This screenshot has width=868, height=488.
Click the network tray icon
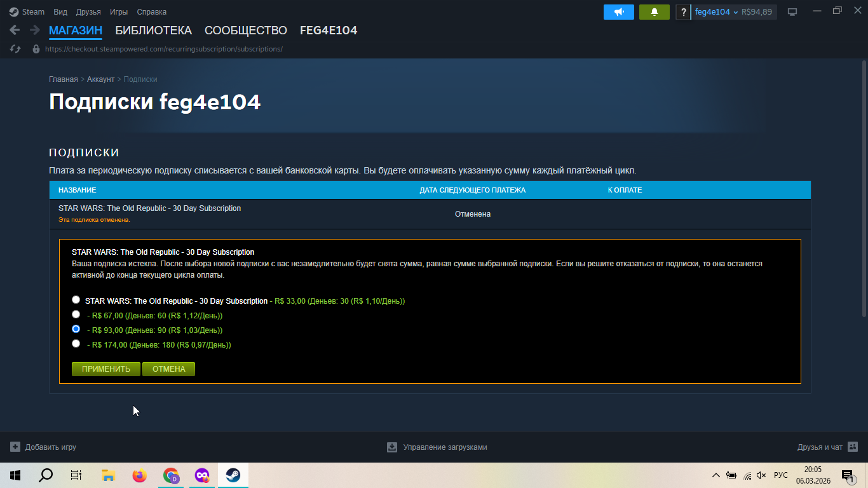[747, 475]
